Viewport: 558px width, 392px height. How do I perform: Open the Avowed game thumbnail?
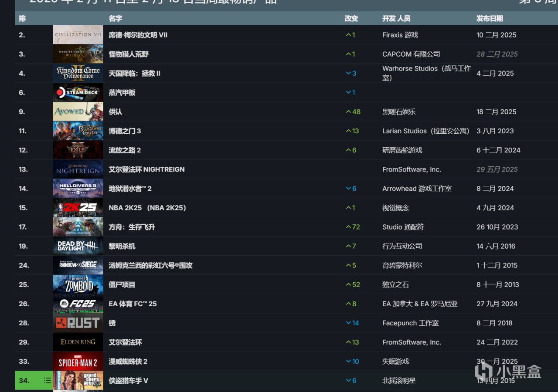pyautogui.click(x=78, y=112)
